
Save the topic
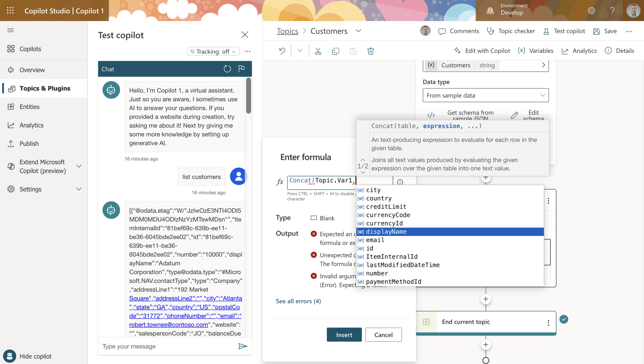605,31
